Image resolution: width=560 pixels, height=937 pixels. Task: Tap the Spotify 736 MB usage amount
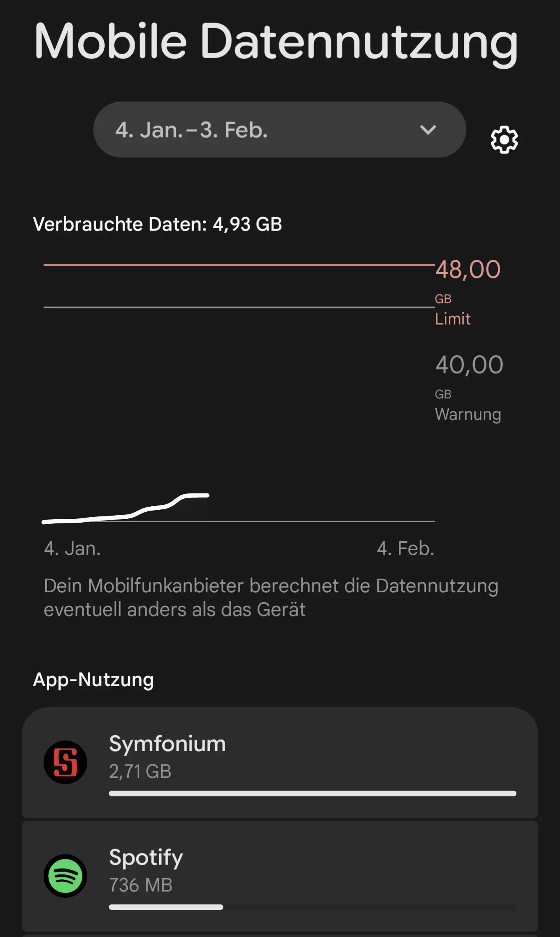pyautogui.click(x=140, y=885)
